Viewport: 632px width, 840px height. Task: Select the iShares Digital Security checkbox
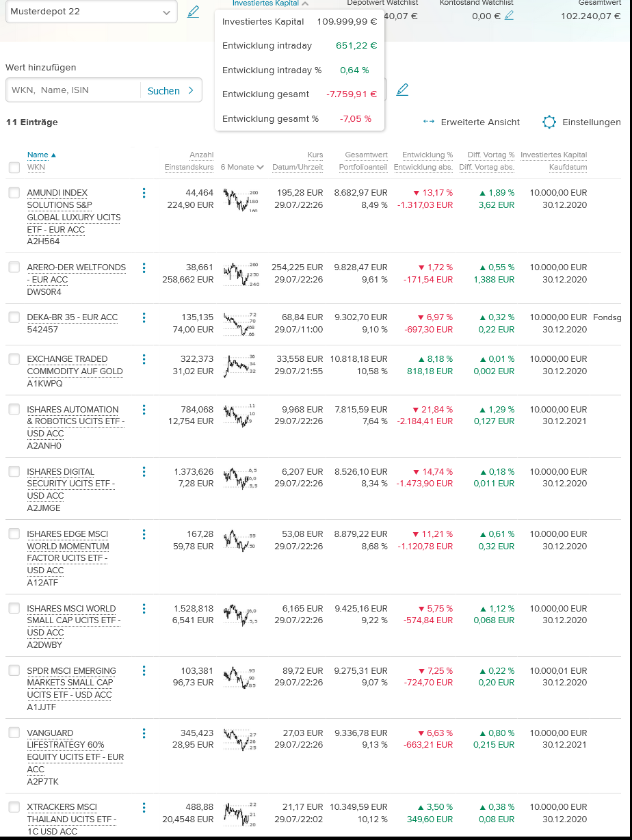(14, 472)
